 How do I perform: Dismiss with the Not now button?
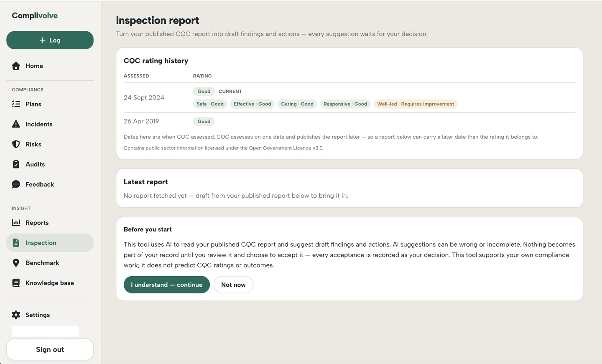233,285
